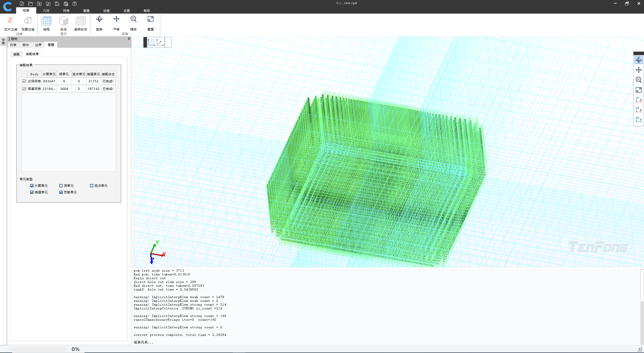
Task: Switch to 重叠 tab in project tree
Action: tap(51, 45)
